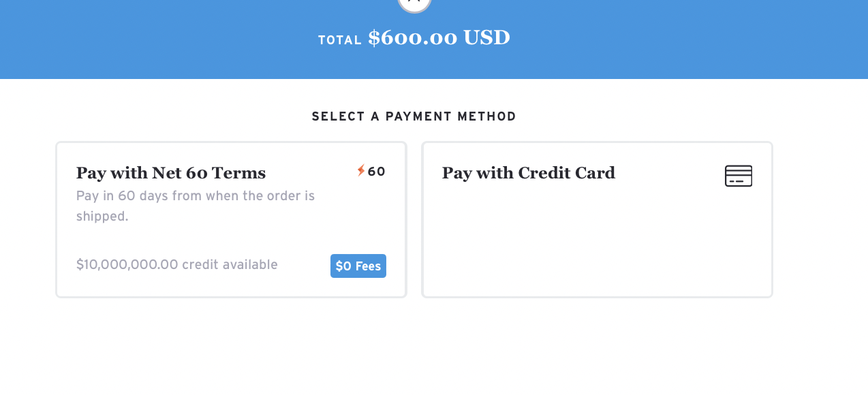Click the TOTAL label in blue banner

pos(339,39)
